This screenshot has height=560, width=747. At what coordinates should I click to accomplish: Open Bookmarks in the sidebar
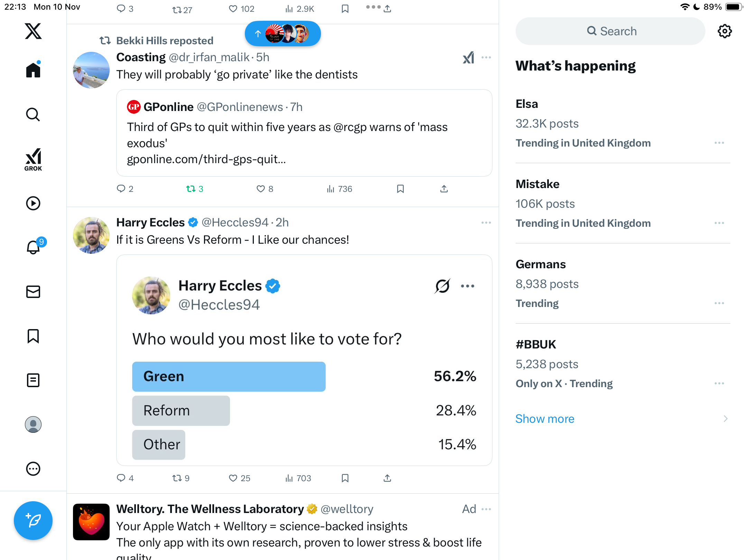[x=33, y=336]
